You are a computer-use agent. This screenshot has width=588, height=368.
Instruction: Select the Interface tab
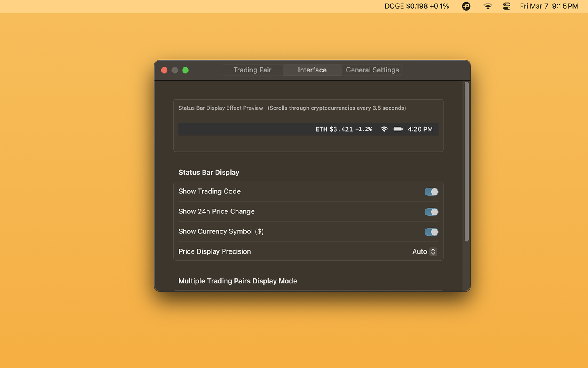tap(312, 70)
